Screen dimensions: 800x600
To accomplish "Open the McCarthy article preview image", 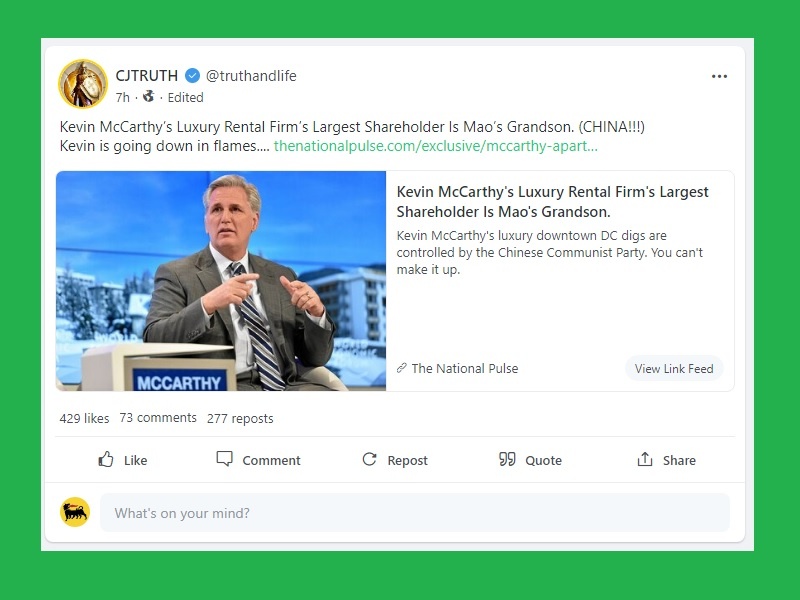I will click(x=221, y=281).
